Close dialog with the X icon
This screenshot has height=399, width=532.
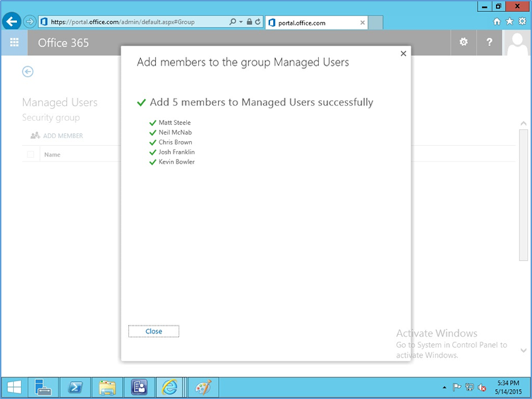(403, 54)
